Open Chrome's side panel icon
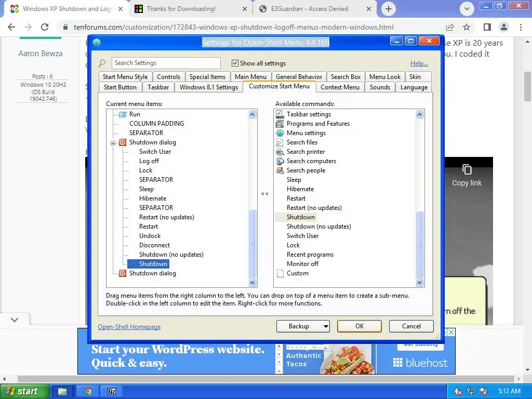Image resolution: width=532 pixels, height=399 pixels. click(x=487, y=27)
